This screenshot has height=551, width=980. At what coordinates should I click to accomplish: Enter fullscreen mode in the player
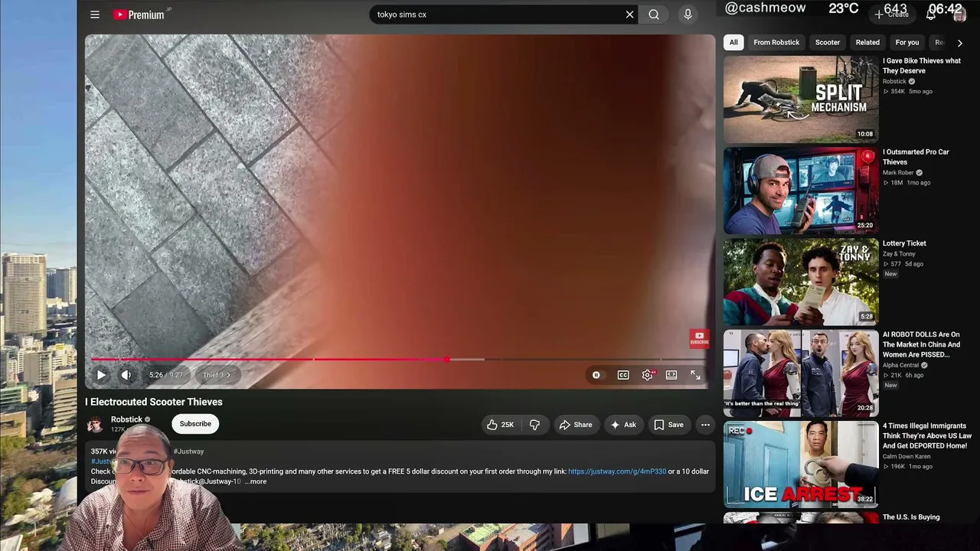point(695,375)
